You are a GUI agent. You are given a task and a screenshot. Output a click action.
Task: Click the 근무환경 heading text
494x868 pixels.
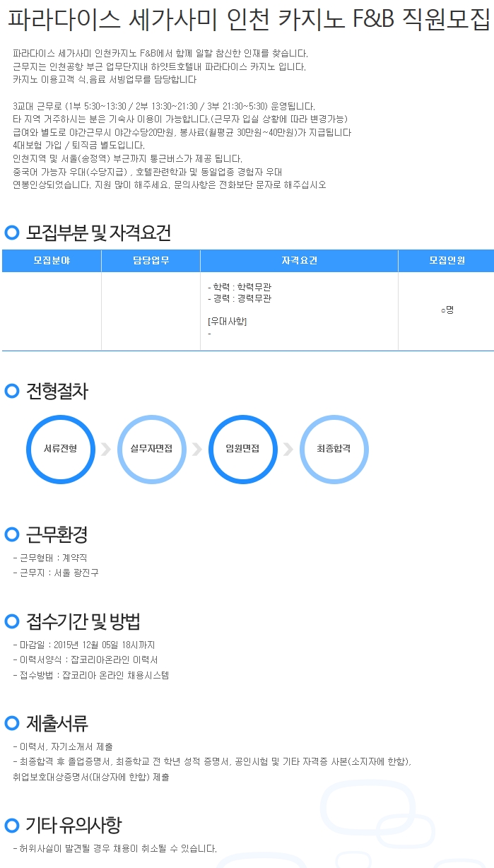coord(57,534)
